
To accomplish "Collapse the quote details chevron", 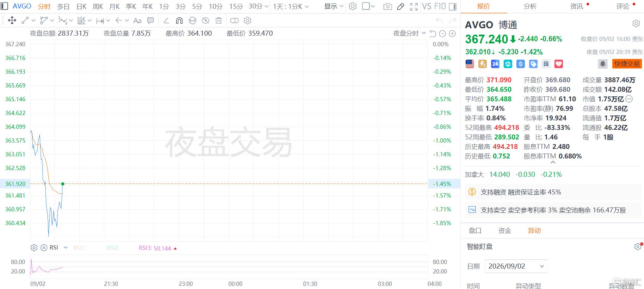I will coord(553,163).
